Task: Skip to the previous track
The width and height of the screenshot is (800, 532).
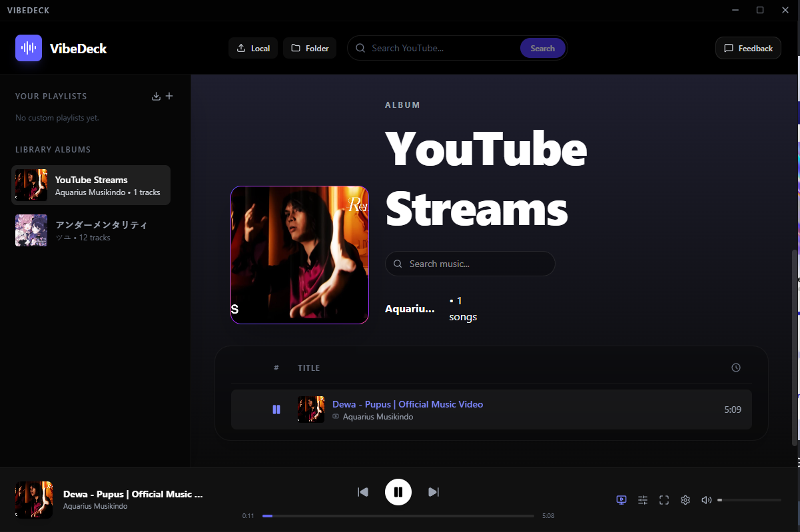Action: [363, 492]
